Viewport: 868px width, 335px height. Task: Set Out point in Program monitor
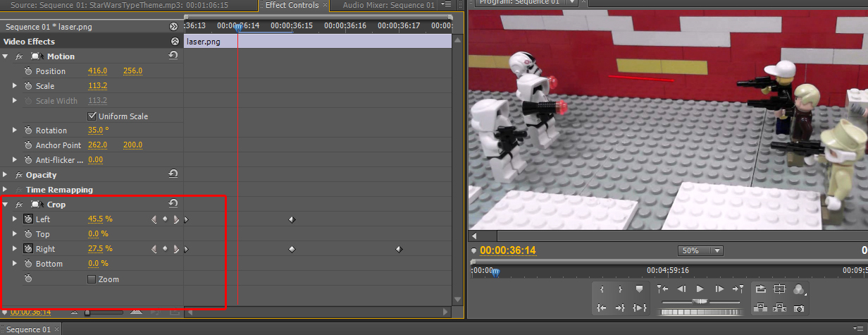point(621,288)
